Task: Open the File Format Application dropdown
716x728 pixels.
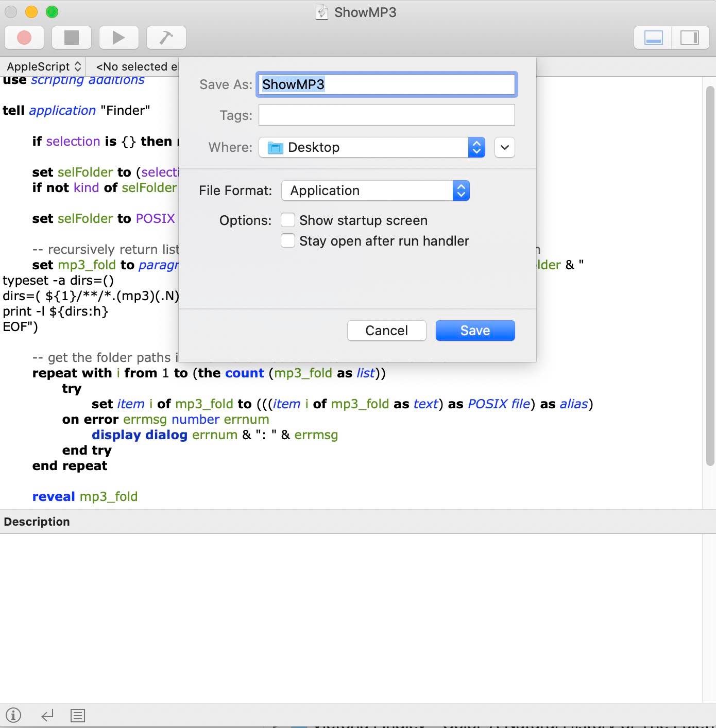Action: pyautogui.click(x=375, y=191)
